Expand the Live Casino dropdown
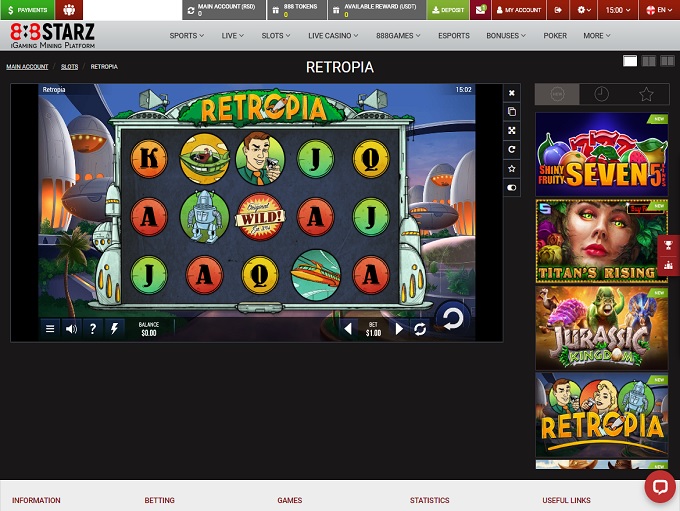The width and height of the screenshot is (680, 511). click(336, 35)
